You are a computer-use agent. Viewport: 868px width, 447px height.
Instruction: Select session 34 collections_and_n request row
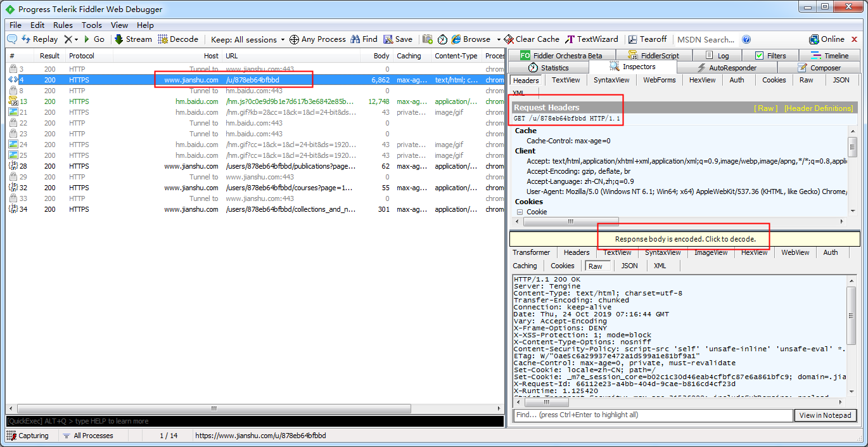pos(255,209)
